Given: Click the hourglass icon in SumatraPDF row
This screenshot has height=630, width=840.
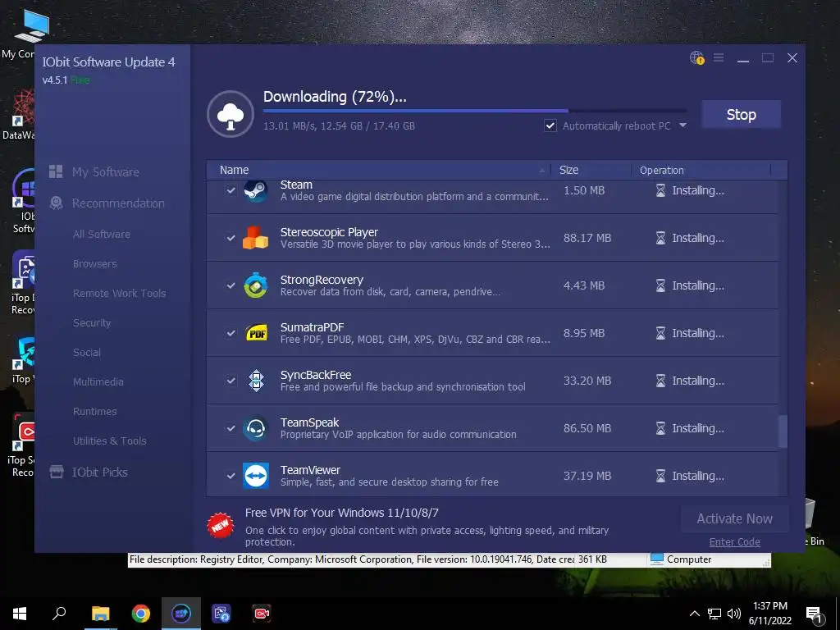Looking at the screenshot, I should click(x=660, y=333).
